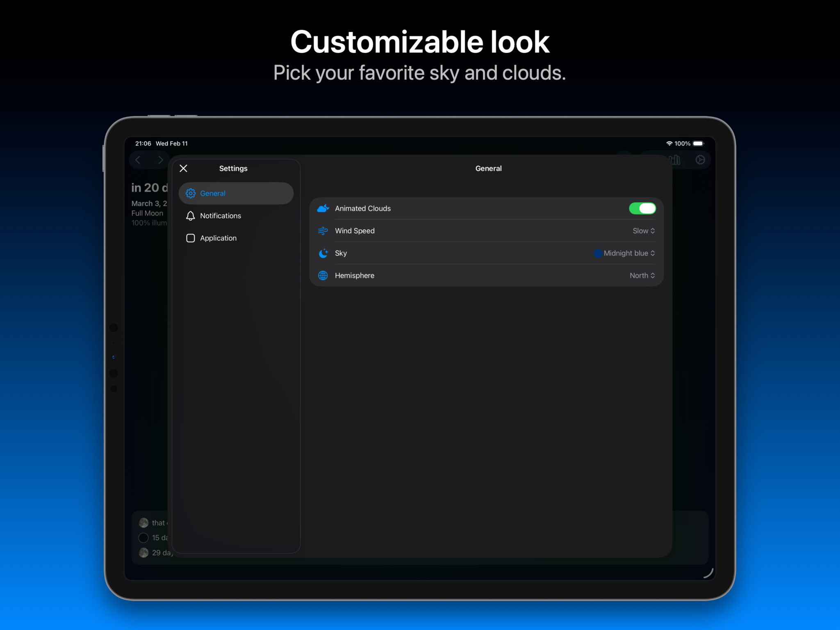The height and width of the screenshot is (630, 840).
Task: Click the forward arrow in top toolbar
Action: pyautogui.click(x=160, y=160)
